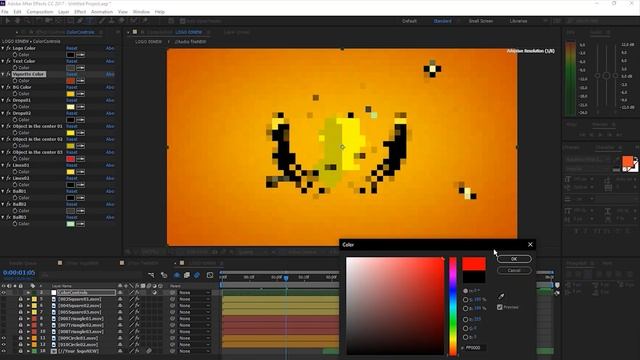Click label color of 009Circle01 layer
640x360 pixels.
point(34,338)
